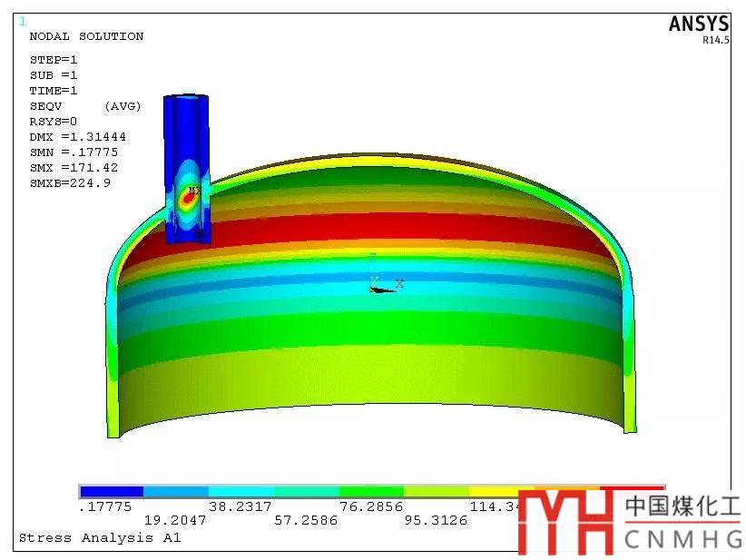Click the CNMHG watermark text
The height and width of the screenshot is (560, 746).
click(x=682, y=540)
